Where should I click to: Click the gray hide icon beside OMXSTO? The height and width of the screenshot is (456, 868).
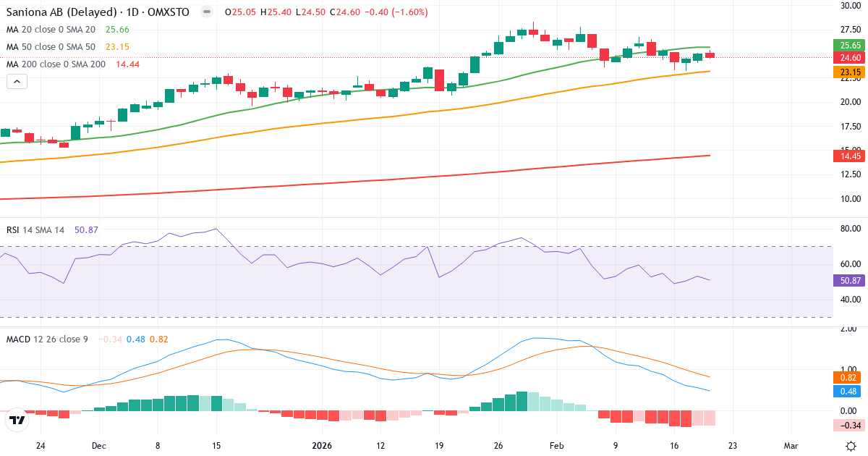point(206,12)
